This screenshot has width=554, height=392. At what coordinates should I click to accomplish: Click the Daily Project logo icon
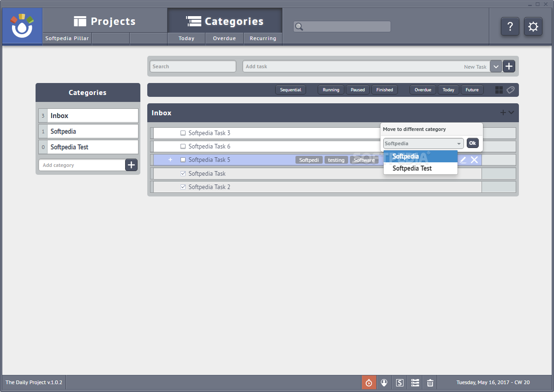point(22,26)
